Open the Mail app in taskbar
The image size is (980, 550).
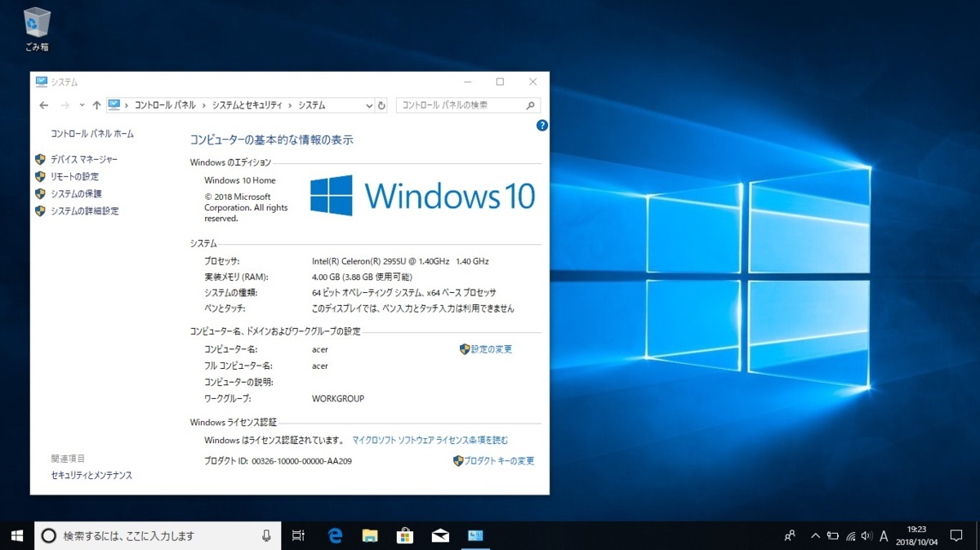pyautogui.click(x=440, y=535)
